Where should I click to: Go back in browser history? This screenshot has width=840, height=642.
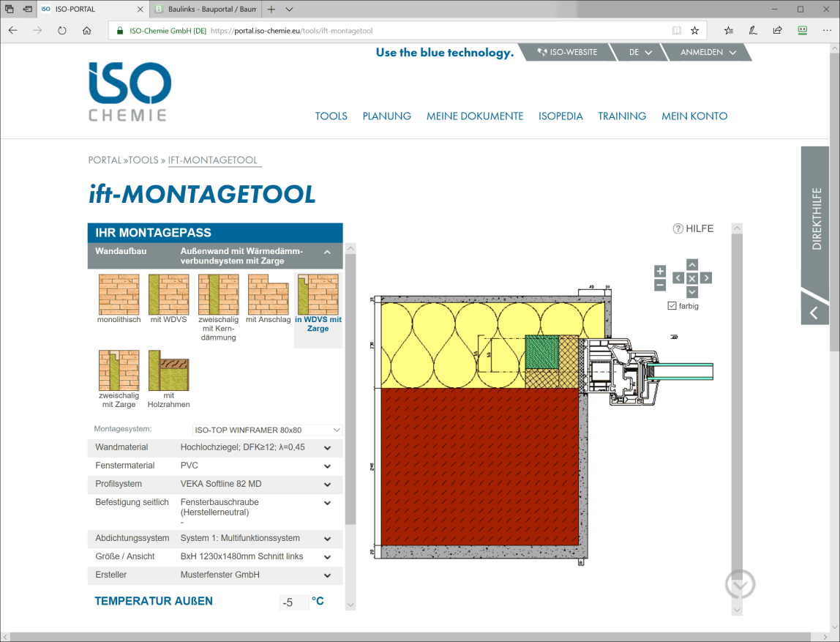[x=13, y=31]
